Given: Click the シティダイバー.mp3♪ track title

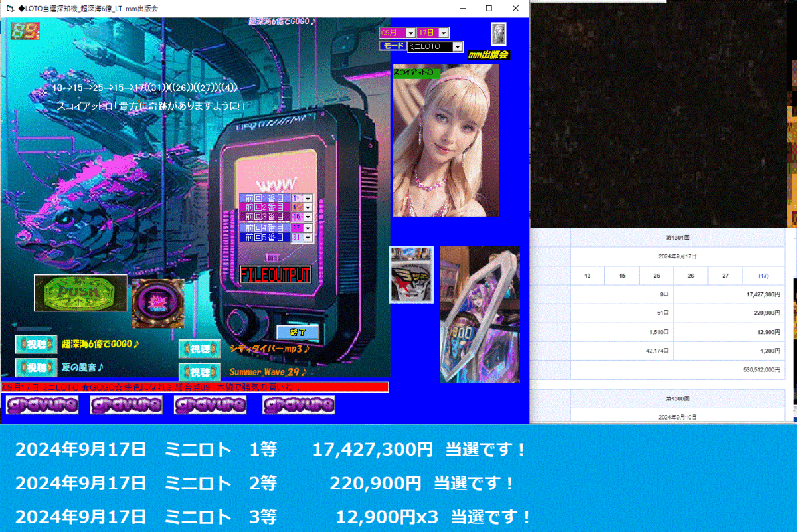Looking at the screenshot, I should tap(270, 347).
